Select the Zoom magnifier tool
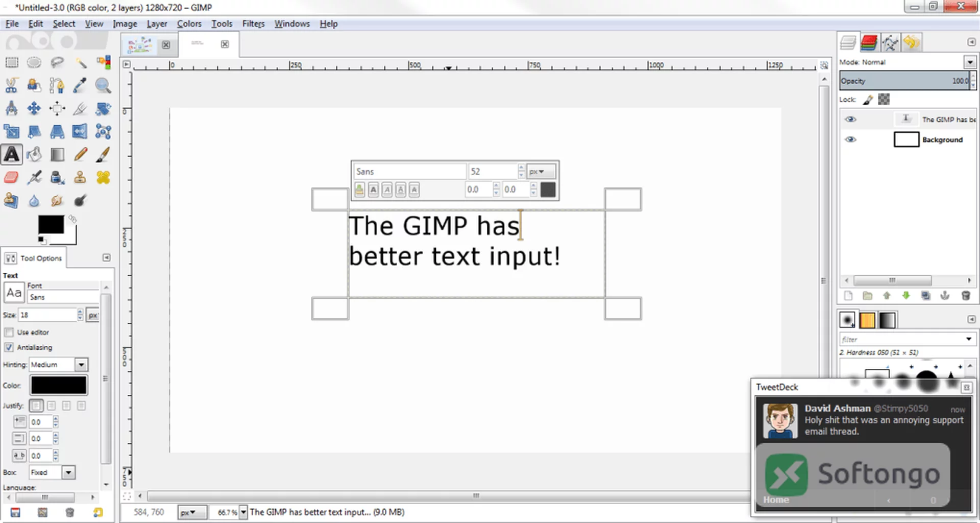This screenshot has height=523, width=980. (x=103, y=85)
